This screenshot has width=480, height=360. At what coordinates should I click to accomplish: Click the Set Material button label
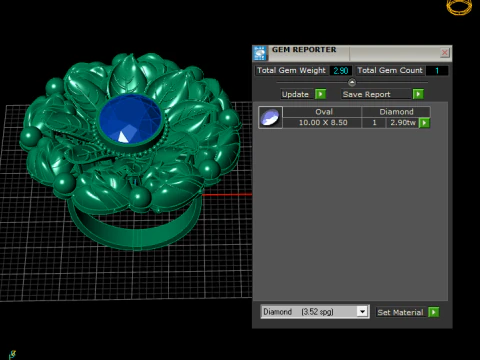coord(400,312)
